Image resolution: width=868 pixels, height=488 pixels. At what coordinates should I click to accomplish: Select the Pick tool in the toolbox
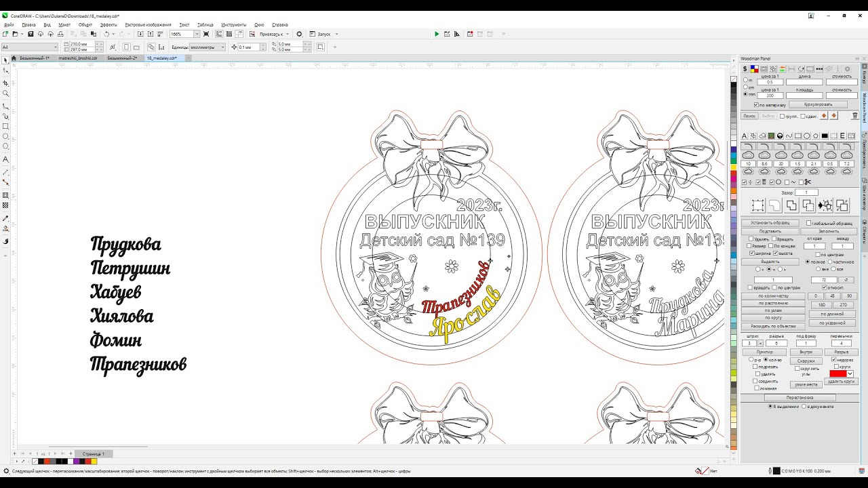click(x=5, y=60)
